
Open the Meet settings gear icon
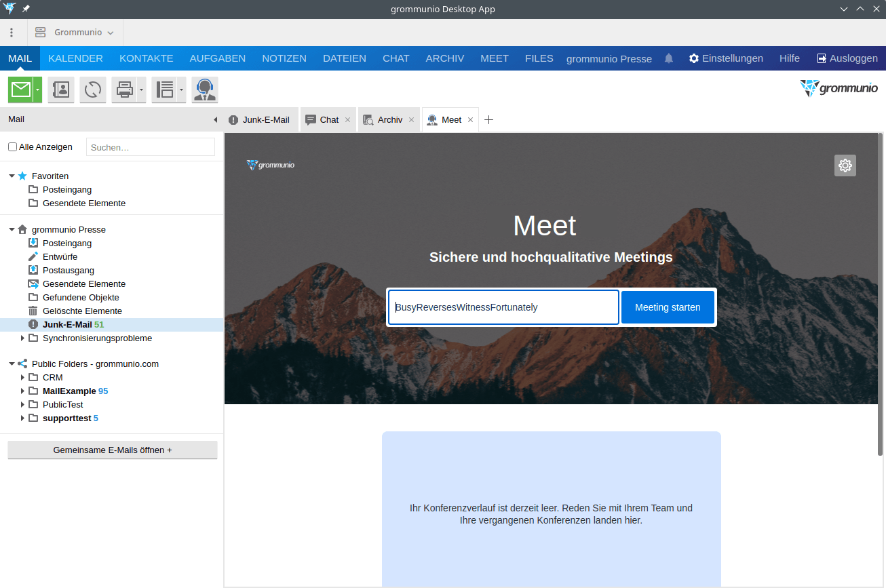click(845, 165)
